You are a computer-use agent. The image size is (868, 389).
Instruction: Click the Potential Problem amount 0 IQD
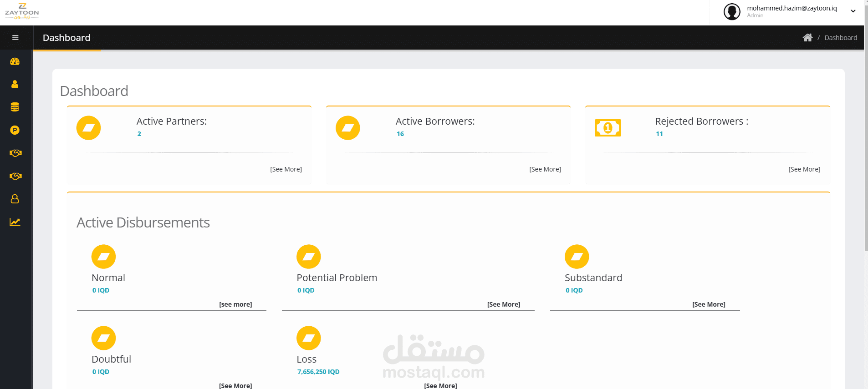[x=306, y=290]
